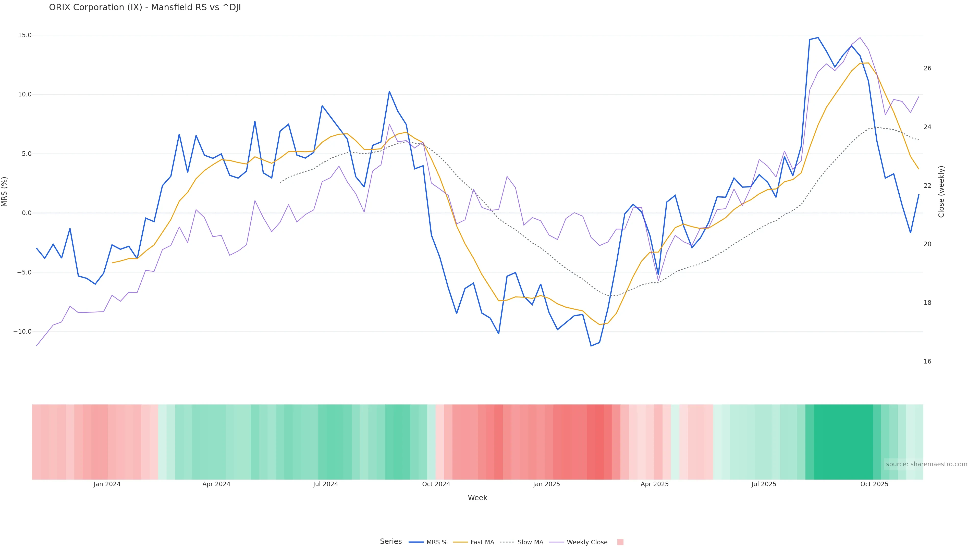
Task: Select the Jul 2025 x-axis tick label
Action: [764, 484]
